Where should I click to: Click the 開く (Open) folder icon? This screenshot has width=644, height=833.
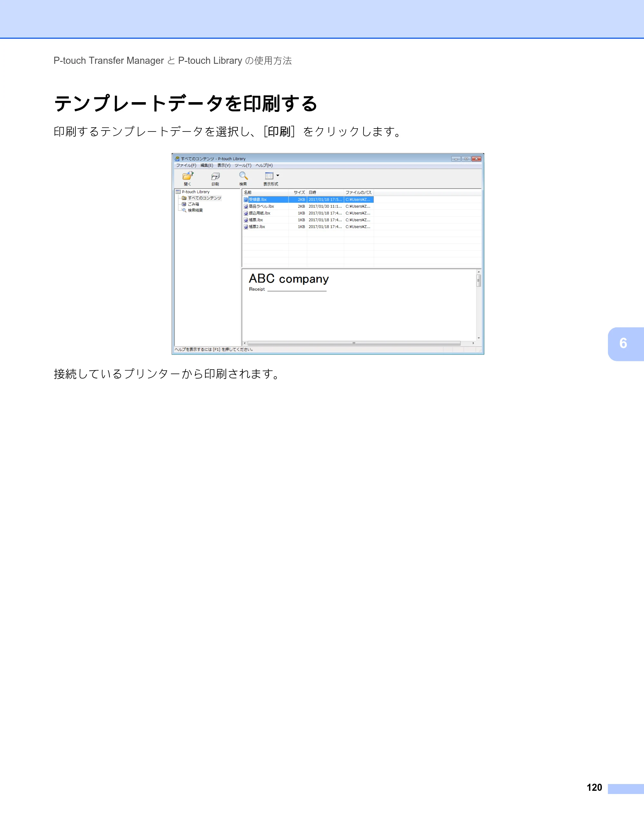coord(188,176)
